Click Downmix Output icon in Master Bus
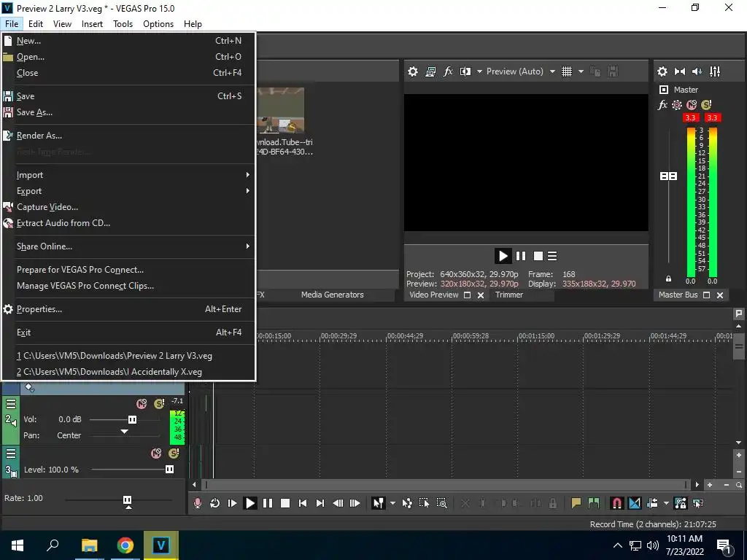Image resolution: width=747 pixels, height=560 pixels. pos(680,71)
